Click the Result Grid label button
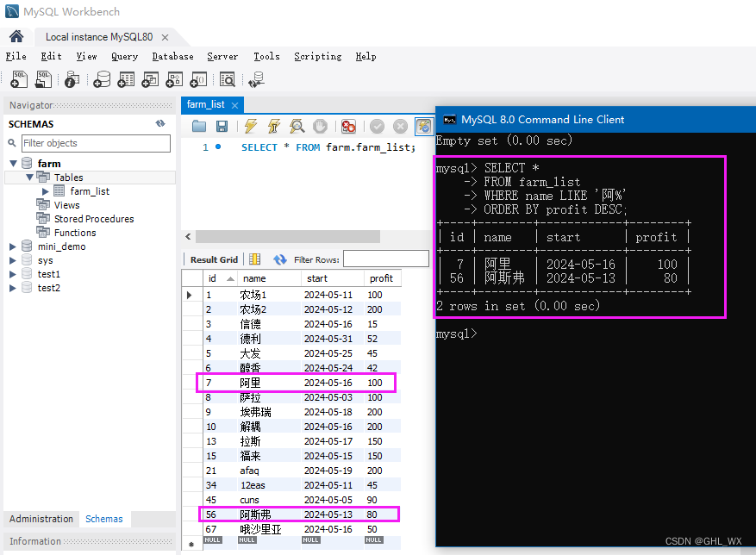 point(214,259)
